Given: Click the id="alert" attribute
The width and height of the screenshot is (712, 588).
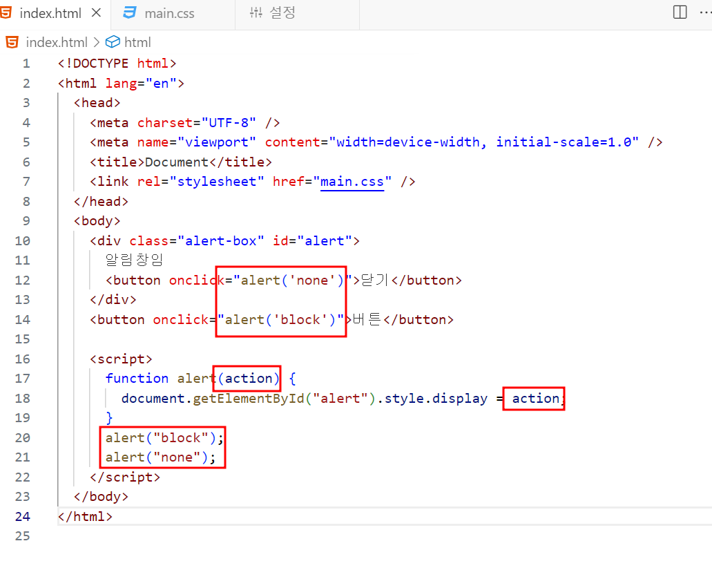Looking at the screenshot, I should [x=312, y=241].
